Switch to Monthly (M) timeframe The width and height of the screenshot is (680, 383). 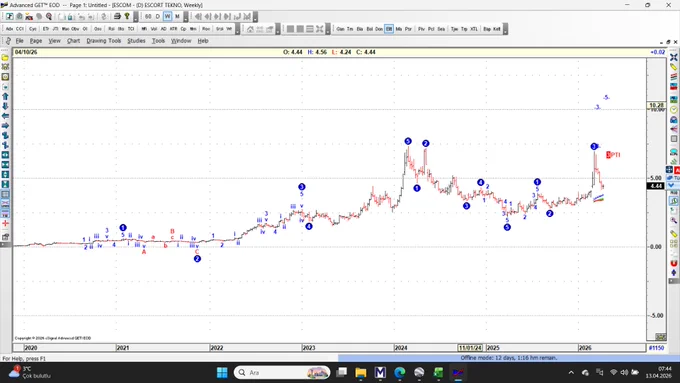177,16
